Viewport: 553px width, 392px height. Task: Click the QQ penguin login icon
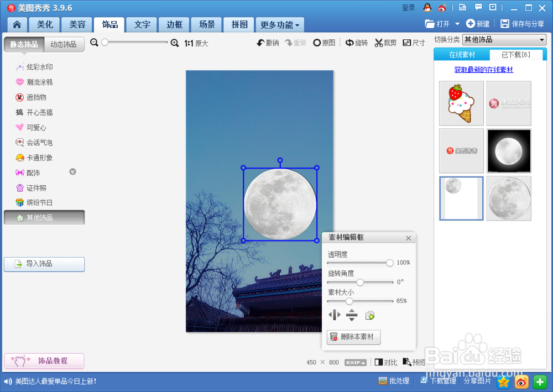427,7
